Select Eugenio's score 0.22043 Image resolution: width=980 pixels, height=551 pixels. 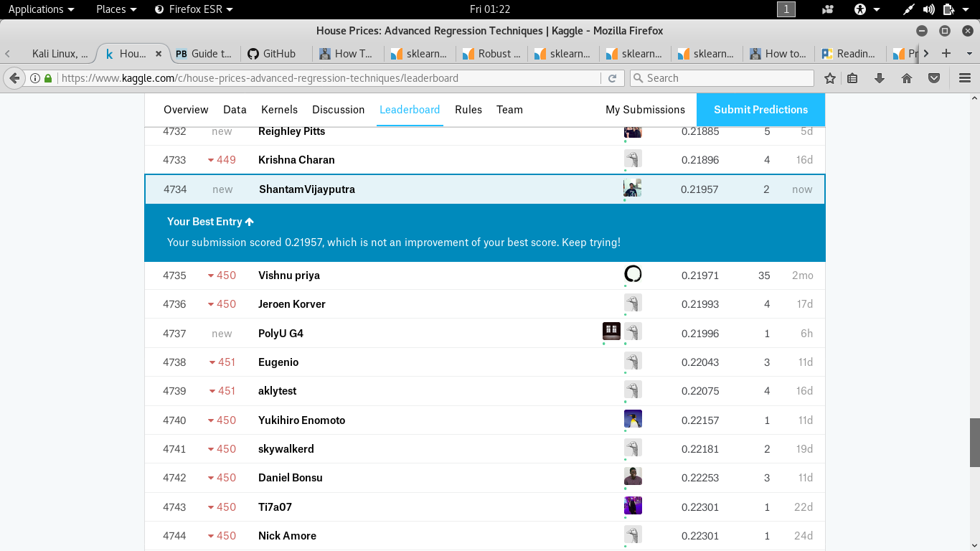pyautogui.click(x=700, y=362)
